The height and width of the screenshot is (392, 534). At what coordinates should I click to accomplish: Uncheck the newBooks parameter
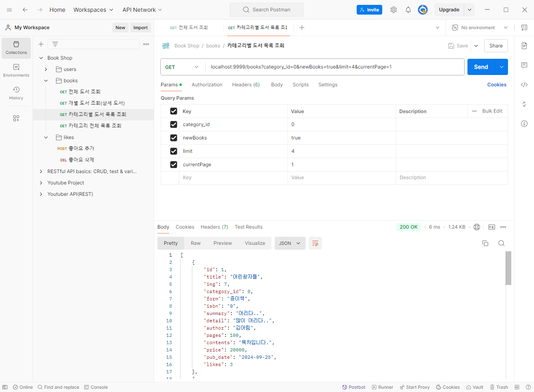click(174, 138)
